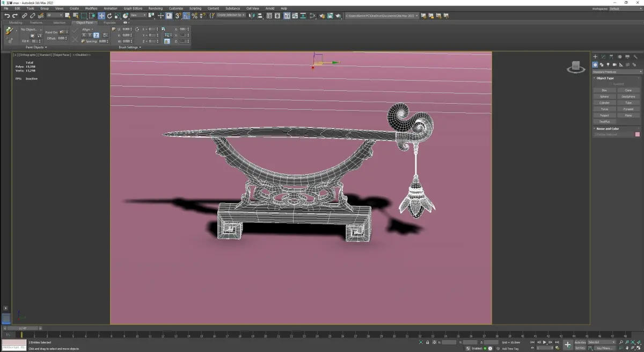Image resolution: width=644 pixels, height=352 pixels.
Task: Open the Create tab in command panel
Action: [595, 56]
